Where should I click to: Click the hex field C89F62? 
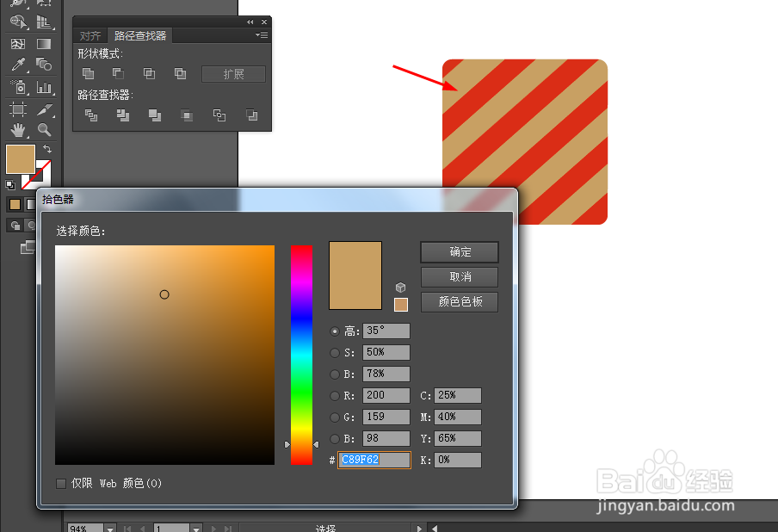click(374, 460)
